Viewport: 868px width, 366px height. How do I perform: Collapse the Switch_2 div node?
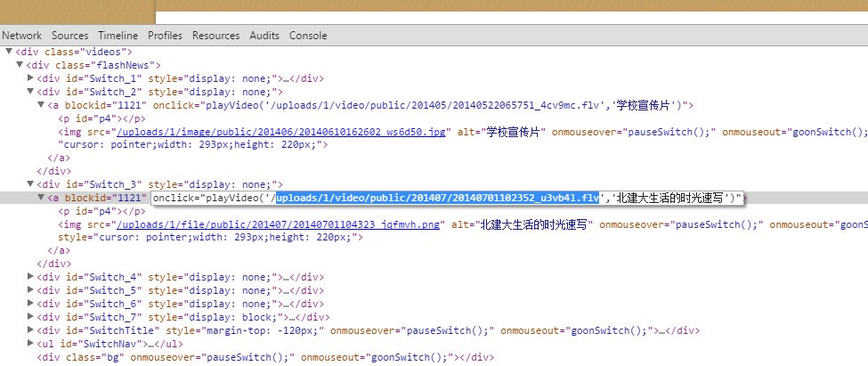(30, 92)
